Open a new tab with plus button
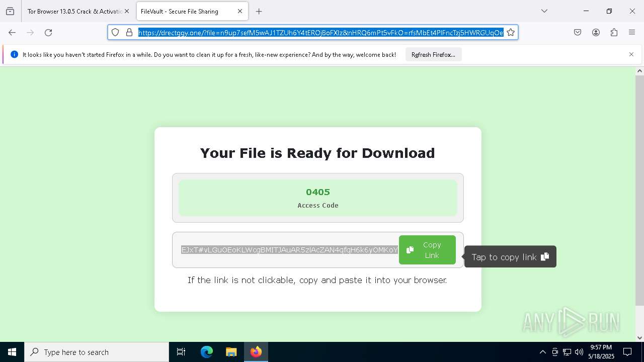 pyautogui.click(x=259, y=11)
